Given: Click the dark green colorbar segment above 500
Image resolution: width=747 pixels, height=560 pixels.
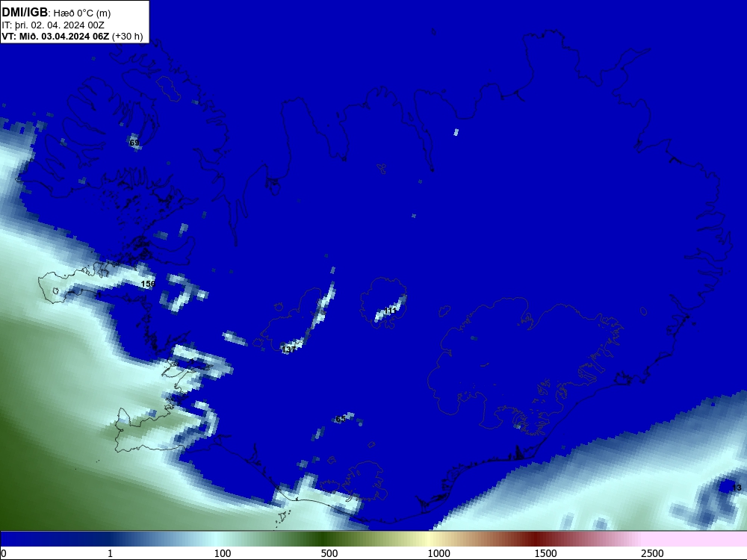Looking at the screenshot, I should pyautogui.click(x=324, y=539).
